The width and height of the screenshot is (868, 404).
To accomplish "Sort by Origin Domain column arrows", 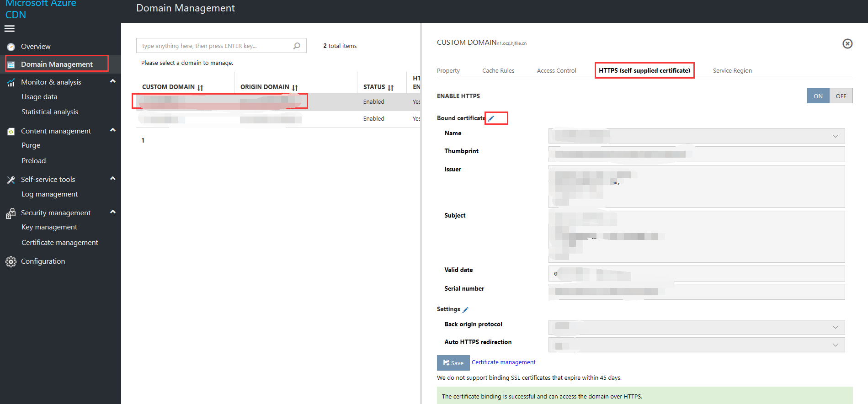I will point(295,87).
